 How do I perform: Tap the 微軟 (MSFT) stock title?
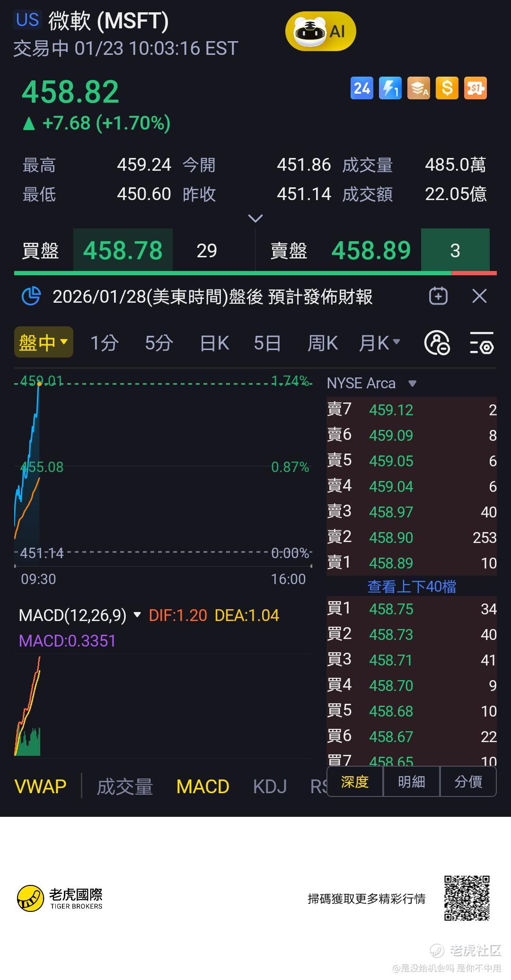pos(108,21)
